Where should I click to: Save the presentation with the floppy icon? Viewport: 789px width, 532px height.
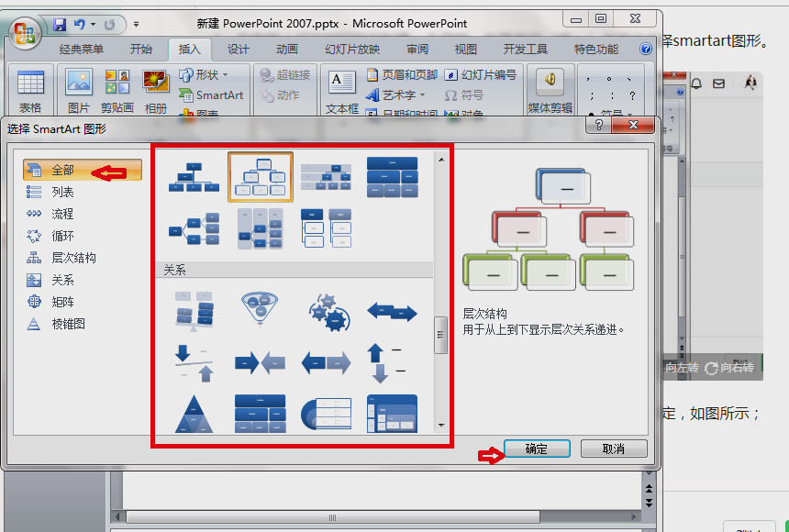tap(60, 24)
